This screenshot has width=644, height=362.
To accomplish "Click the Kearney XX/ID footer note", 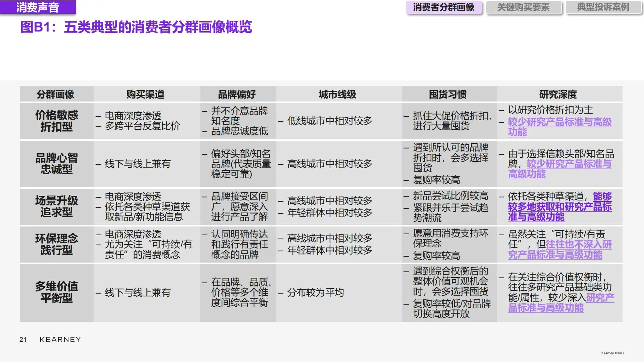I will click(x=612, y=353).
